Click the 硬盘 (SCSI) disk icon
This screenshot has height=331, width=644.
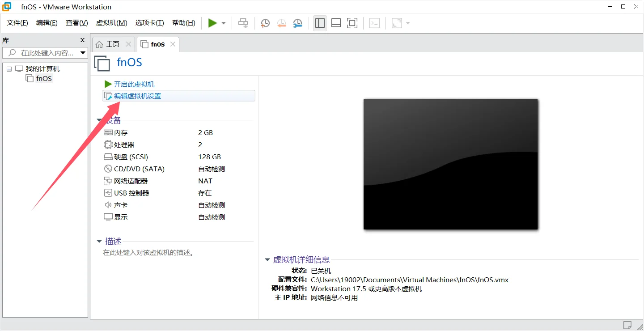coord(108,157)
